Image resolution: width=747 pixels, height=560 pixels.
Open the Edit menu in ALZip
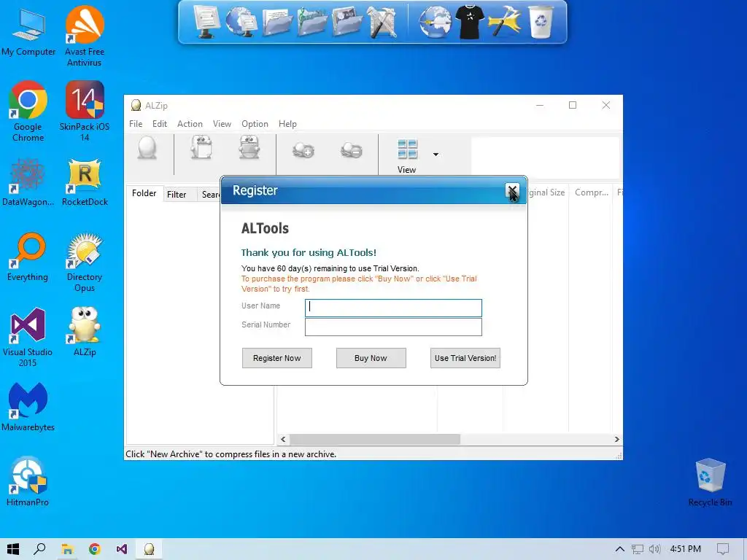click(x=160, y=124)
